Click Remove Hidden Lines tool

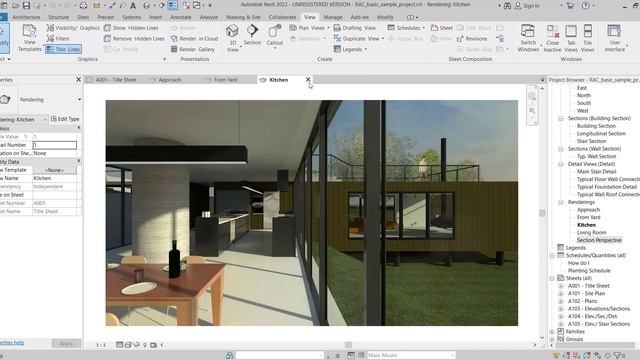click(134, 38)
